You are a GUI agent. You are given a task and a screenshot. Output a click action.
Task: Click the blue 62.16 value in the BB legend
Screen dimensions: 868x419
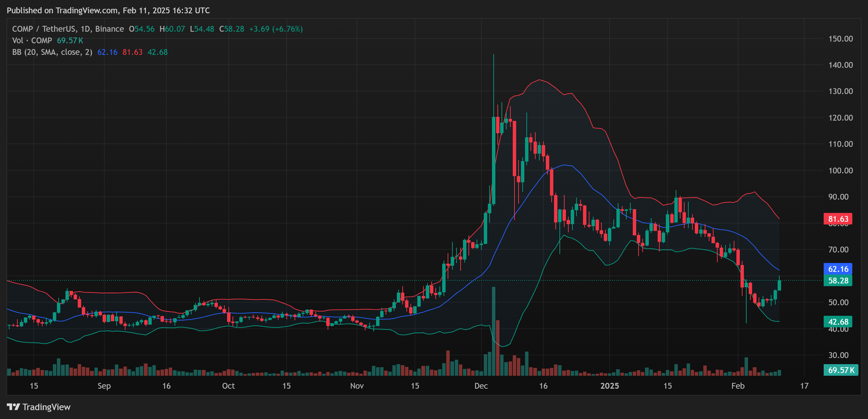click(x=107, y=52)
